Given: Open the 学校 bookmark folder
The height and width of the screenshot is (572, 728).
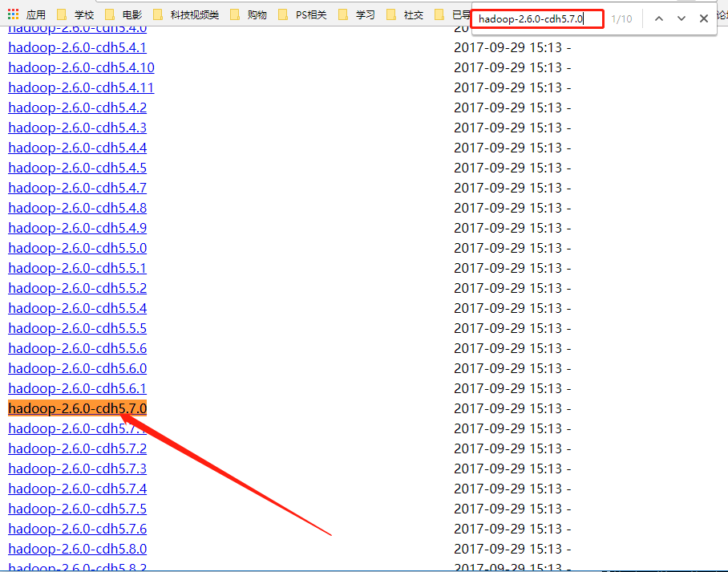Looking at the screenshot, I should pos(75,14).
